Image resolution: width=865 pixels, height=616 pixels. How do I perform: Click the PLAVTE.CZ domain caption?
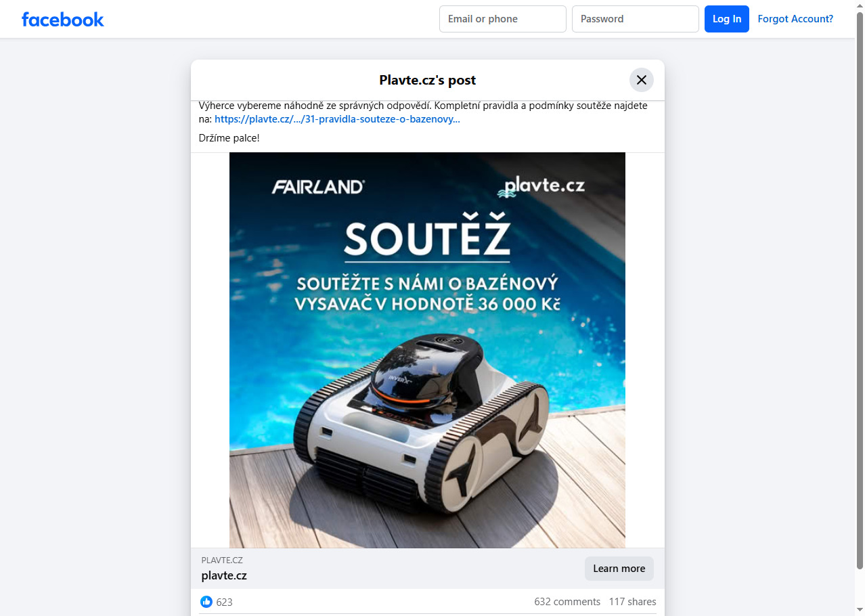pyautogui.click(x=222, y=560)
